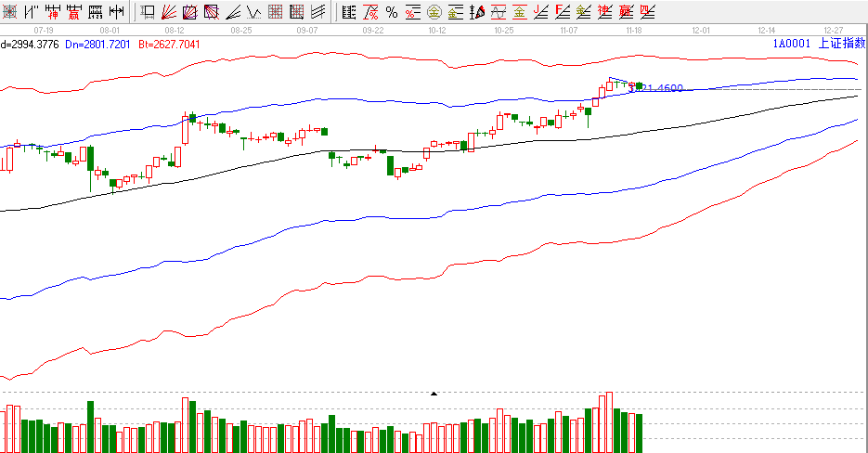Screen dimensions: 868x453
Task: Click the 上证指数 index name label
Action: 841,43
